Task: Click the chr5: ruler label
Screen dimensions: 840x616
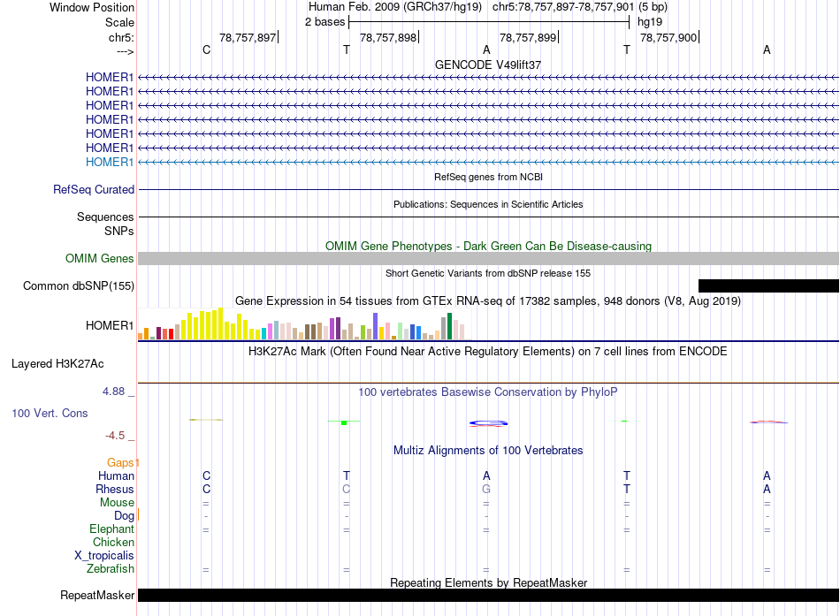Action: tap(121, 37)
